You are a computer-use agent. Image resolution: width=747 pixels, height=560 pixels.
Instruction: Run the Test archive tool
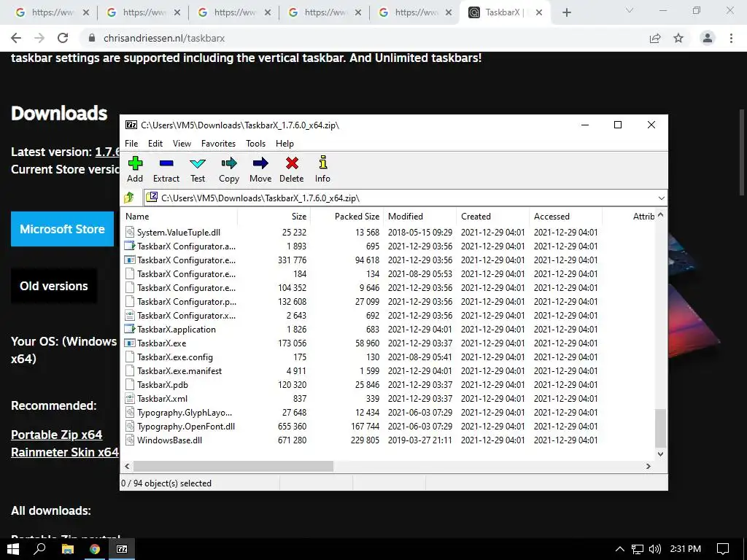197,164
